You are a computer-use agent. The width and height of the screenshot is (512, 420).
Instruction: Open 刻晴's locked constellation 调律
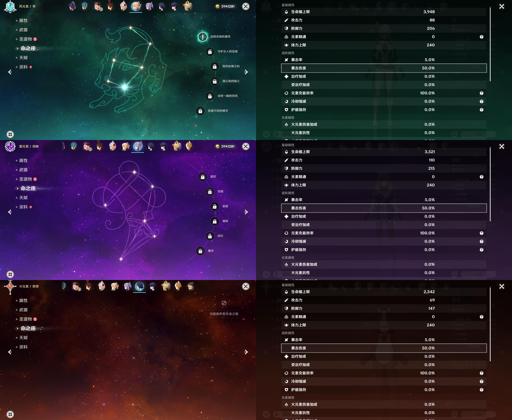tap(215, 221)
